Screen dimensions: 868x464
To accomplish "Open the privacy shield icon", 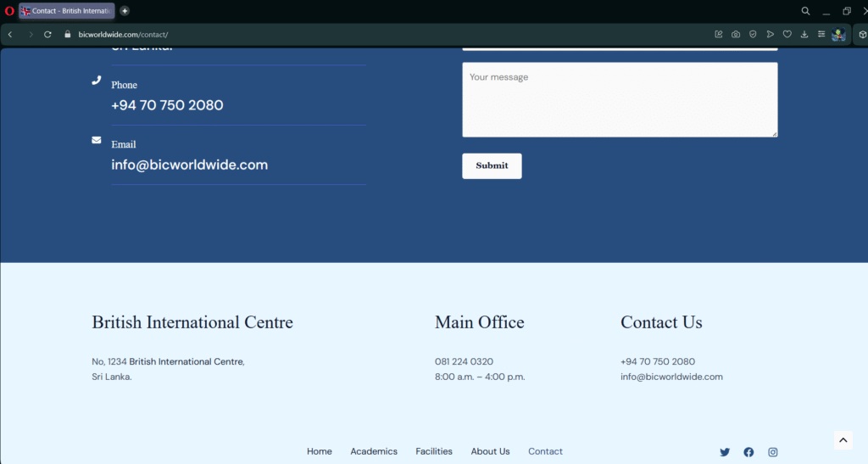I will point(753,34).
